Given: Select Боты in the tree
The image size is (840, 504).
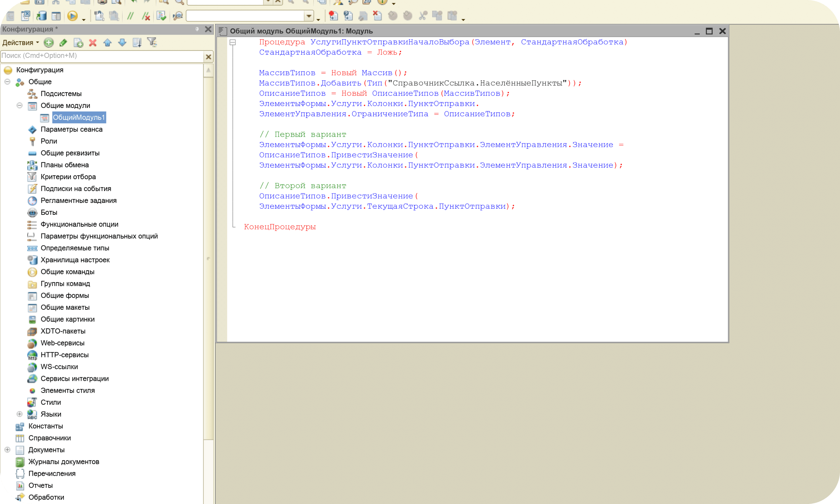Looking at the screenshot, I should (x=49, y=213).
